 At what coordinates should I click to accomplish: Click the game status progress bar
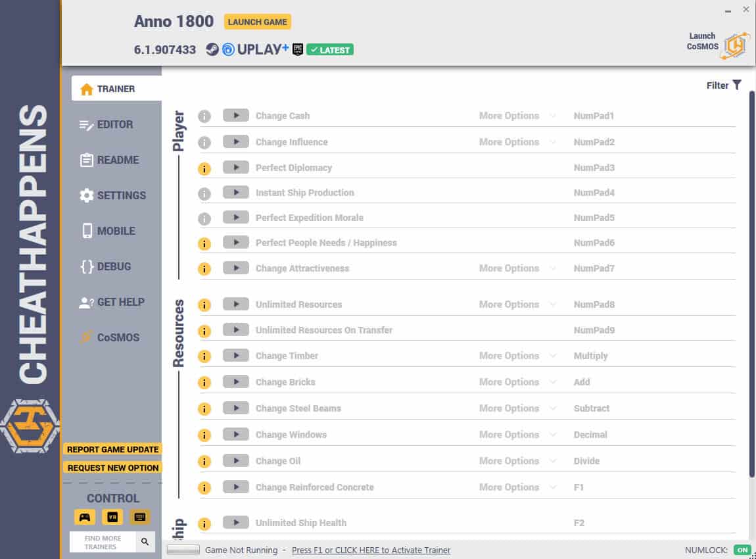183,550
